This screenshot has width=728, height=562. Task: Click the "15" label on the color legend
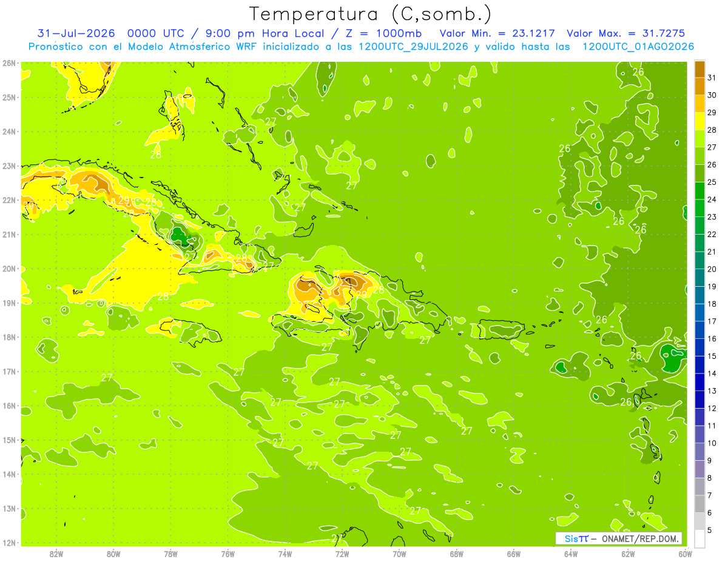tap(712, 356)
